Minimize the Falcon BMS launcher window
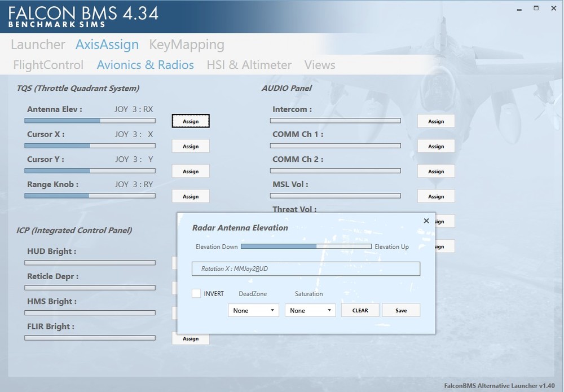 point(518,8)
